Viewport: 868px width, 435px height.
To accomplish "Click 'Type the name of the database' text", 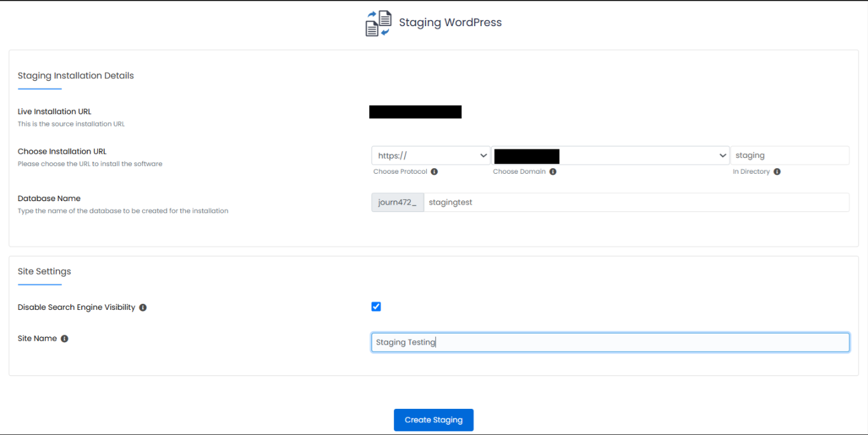I will click(123, 211).
